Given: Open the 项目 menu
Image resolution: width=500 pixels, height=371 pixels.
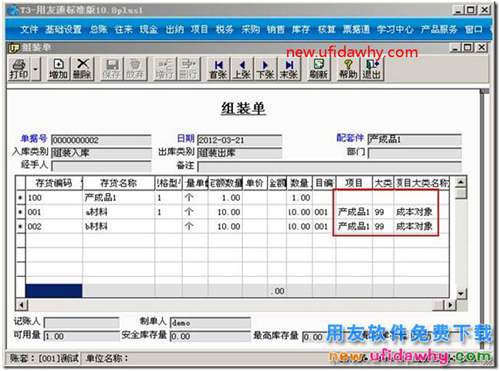Looking at the screenshot, I should 199,29.
